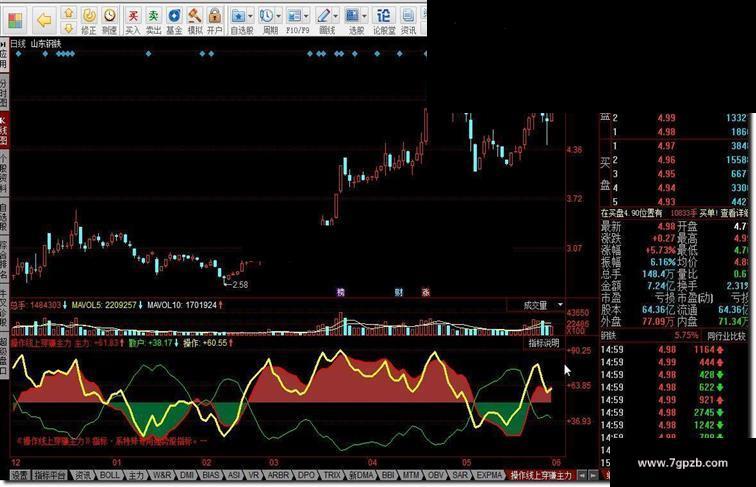This screenshot has height=487, width=756.
Task: Click the 2.58 low price label
Action: (x=240, y=284)
